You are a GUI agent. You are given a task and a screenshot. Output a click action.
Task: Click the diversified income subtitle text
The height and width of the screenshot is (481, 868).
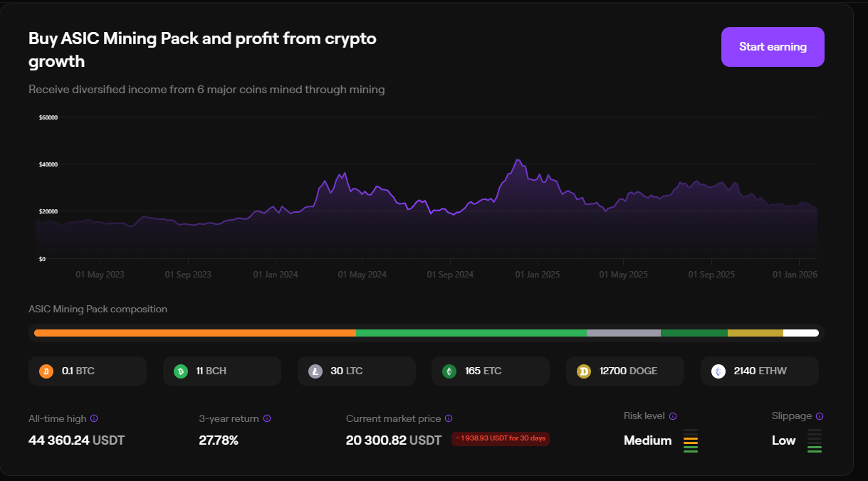206,90
